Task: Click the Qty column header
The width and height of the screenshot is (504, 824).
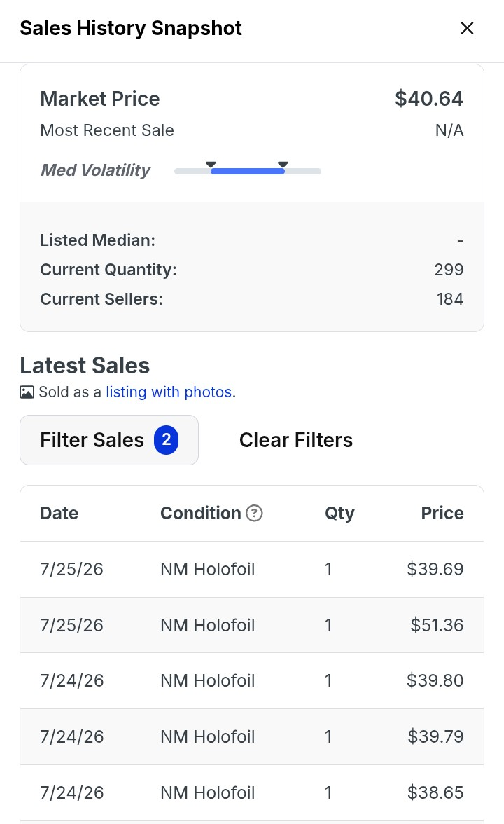Action: click(x=339, y=513)
